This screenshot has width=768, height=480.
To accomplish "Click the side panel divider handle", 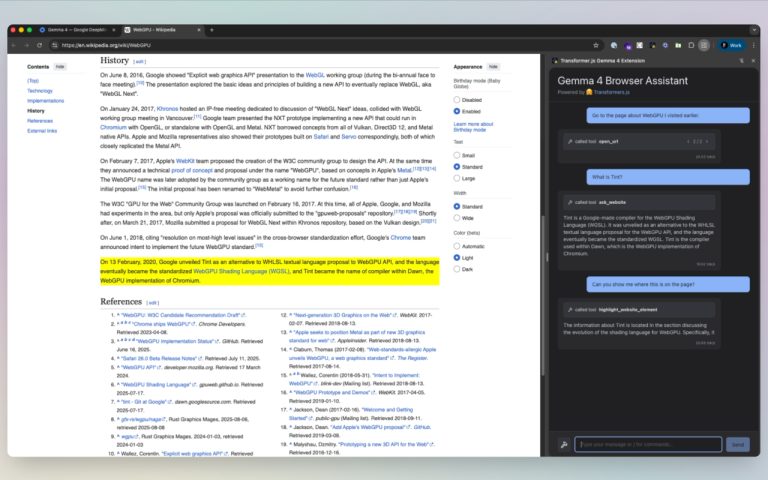I will click(547, 257).
